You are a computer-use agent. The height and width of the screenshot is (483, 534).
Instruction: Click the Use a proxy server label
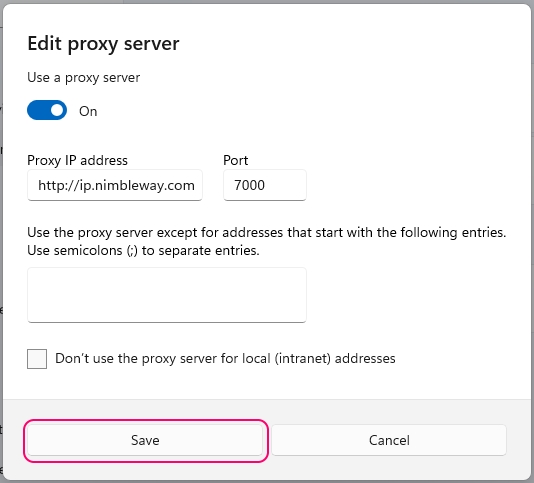coord(83,78)
